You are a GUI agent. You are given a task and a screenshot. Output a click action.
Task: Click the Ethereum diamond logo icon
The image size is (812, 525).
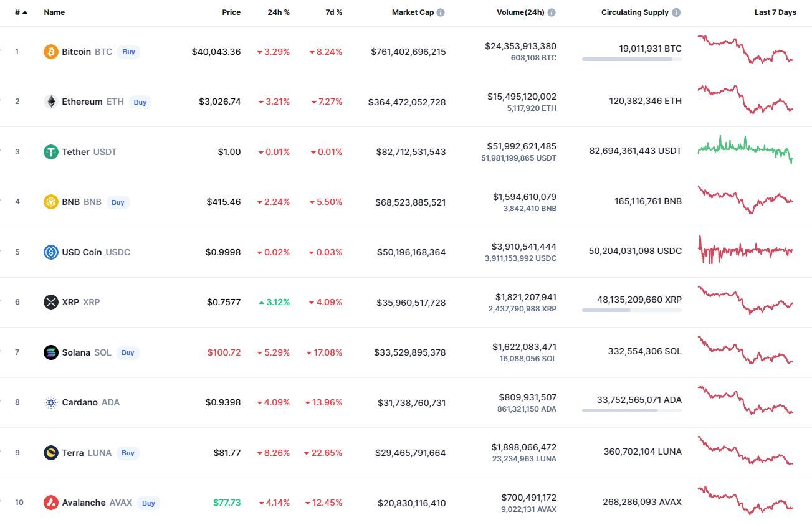point(50,102)
